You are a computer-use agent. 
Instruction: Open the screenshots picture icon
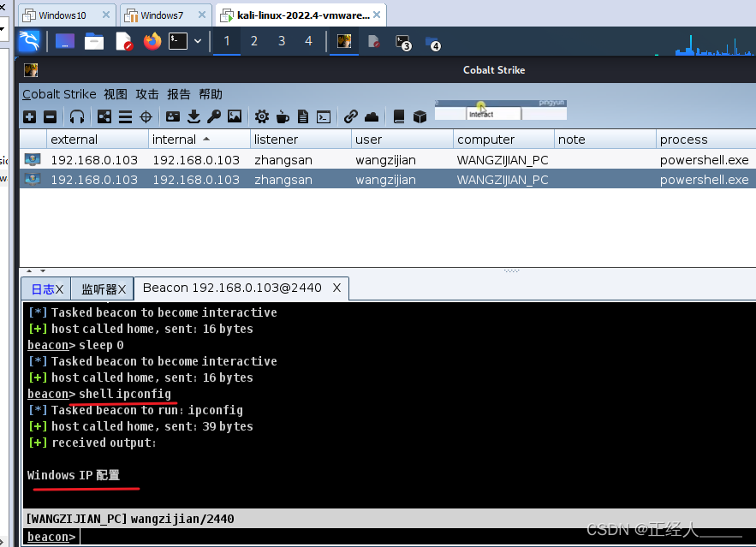(x=235, y=116)
